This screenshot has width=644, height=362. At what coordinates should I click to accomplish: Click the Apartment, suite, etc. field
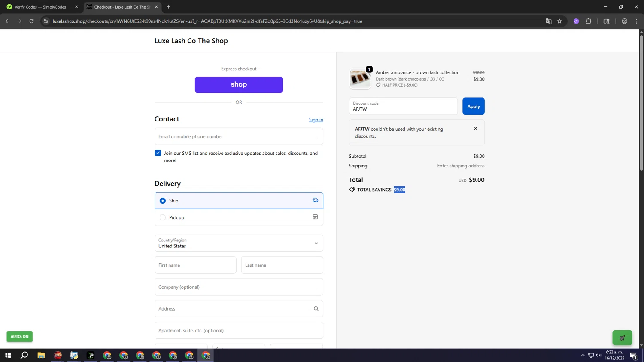[239, 331]
